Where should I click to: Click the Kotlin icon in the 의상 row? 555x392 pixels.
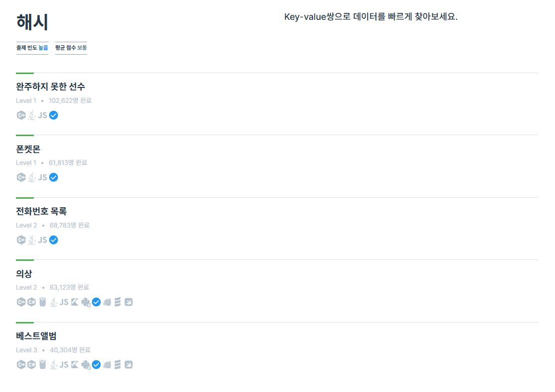point(75,302)
